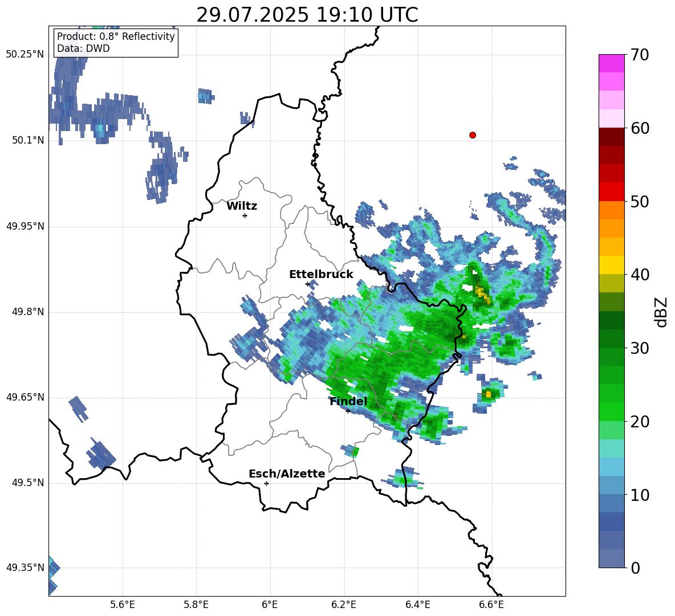Click the magenta top segment of colorbar
675x616 pixels.
coord(612,64)
